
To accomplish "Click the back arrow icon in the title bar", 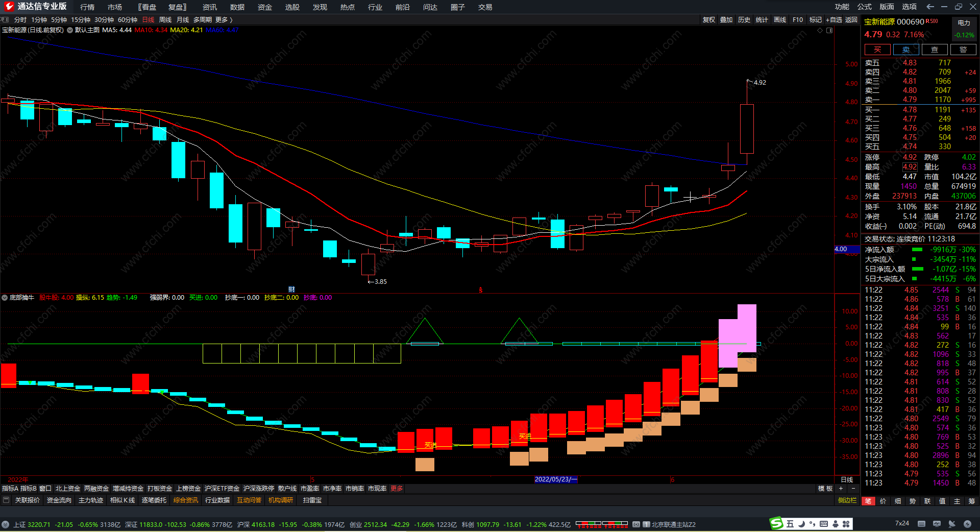I will click(x=930, y=7).
